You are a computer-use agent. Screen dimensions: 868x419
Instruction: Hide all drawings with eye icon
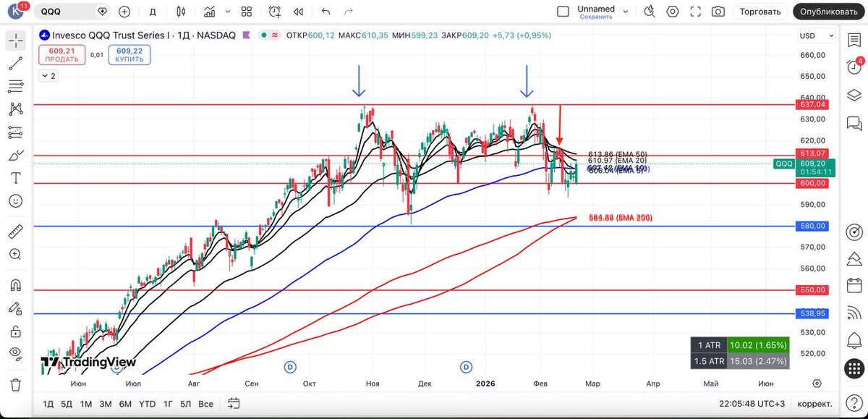tap(15, 353)
